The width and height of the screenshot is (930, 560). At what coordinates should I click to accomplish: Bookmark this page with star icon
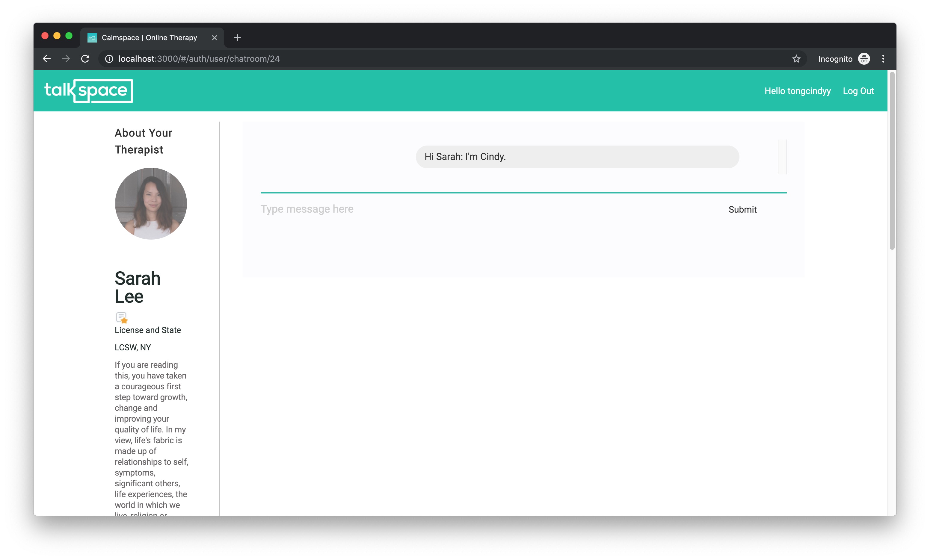(x=796, y=59)
